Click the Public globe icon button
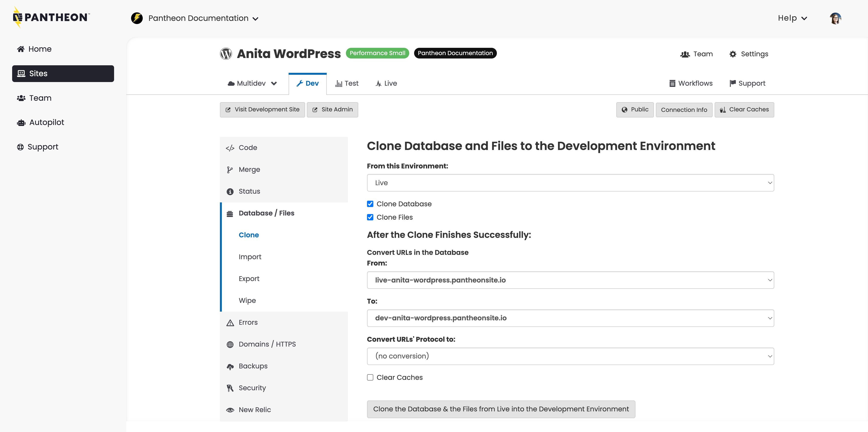 click(x=625, y=109)
